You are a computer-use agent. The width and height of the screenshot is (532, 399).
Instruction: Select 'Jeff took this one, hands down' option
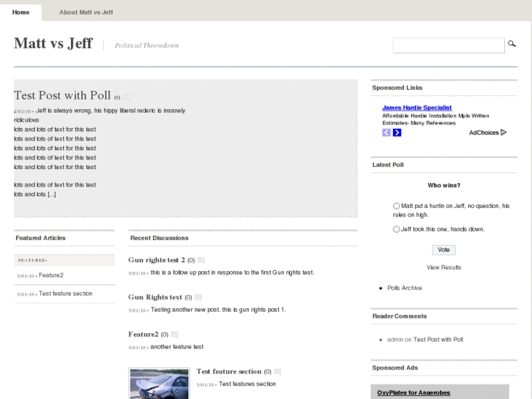(x=396, y=229)
